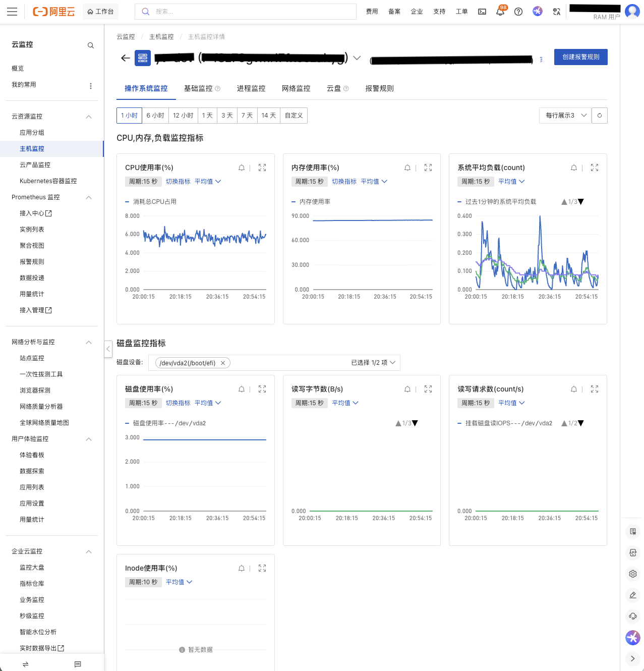
Task: Click 切换指标 link on 磁盘使用率 chart
Action: [178, 403]
